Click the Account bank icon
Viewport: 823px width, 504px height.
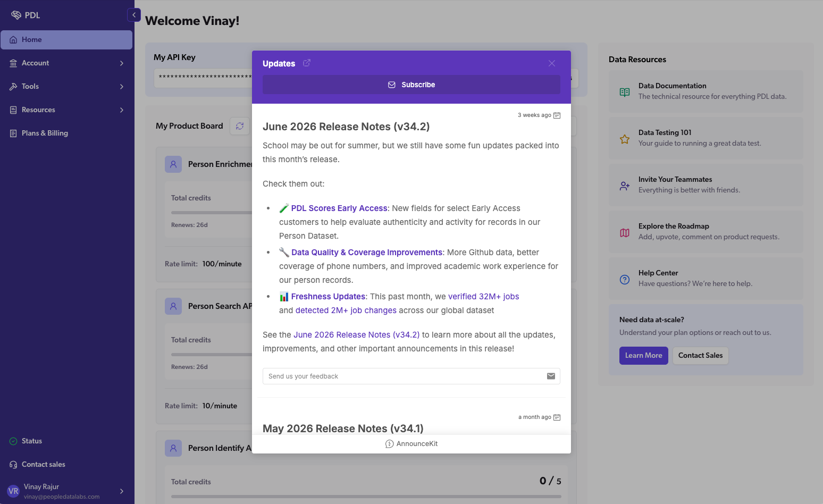[13, 63]
